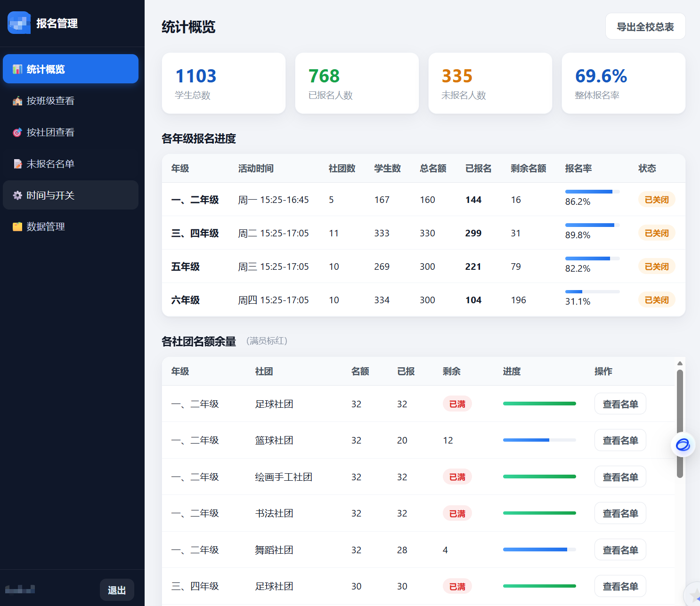
Task: Click the 周四 15:25-17:05 time cell
Action: [x=273, y=300]
